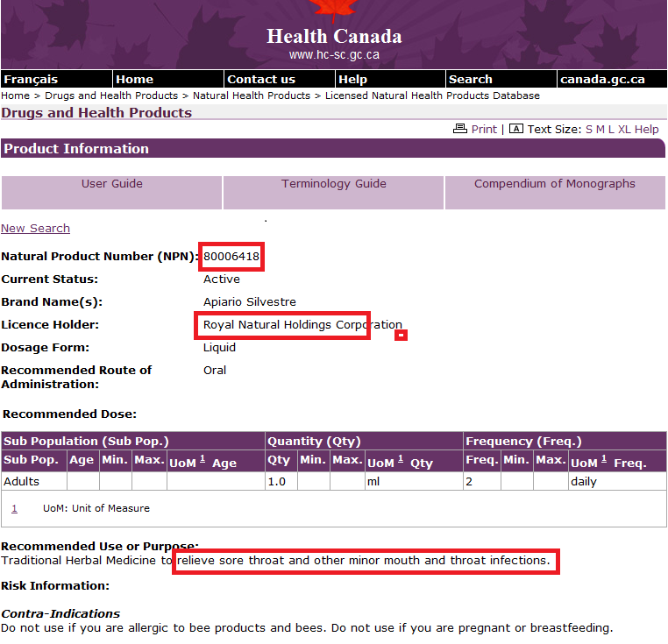
Task: Open Licensed Natural Health Products Database breadcrumb
Action: (432, 96)
